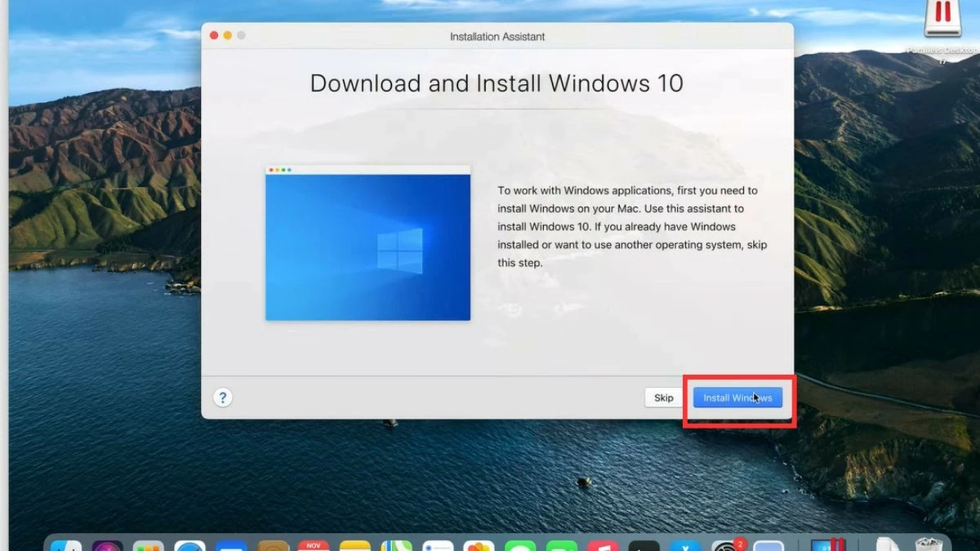980x551 pixels.
Task: Open help with the question mark button
Action: click(x=223, y=398)
